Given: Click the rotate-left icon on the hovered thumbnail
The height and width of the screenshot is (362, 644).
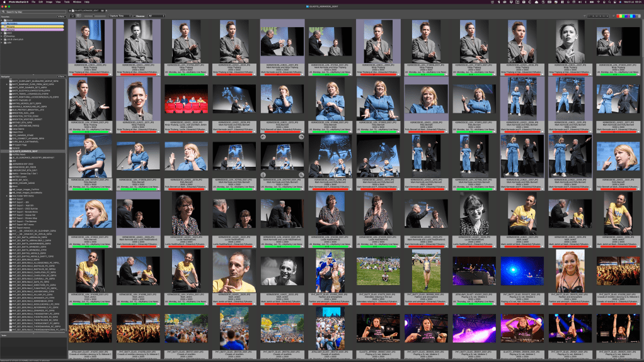Looking at the screenshot, I should (x=263, y=137).
